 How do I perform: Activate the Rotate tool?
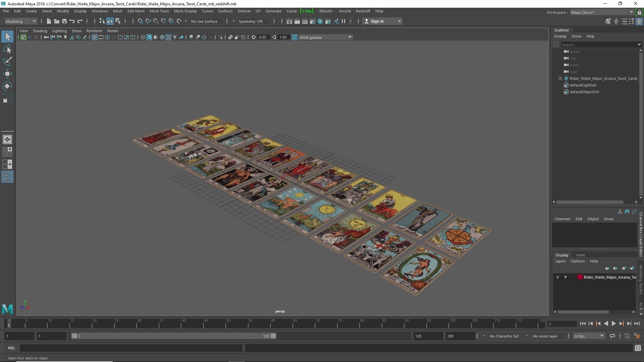tap(7, 86)
